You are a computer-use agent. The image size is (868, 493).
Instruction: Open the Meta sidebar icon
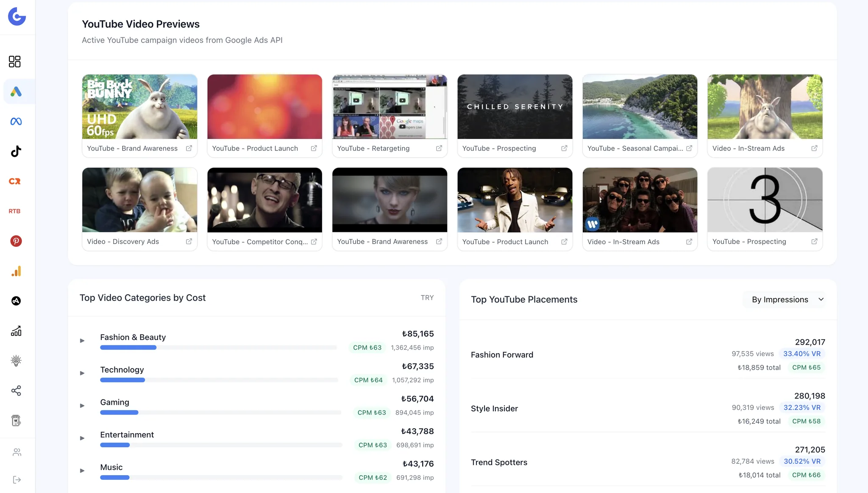16,121
